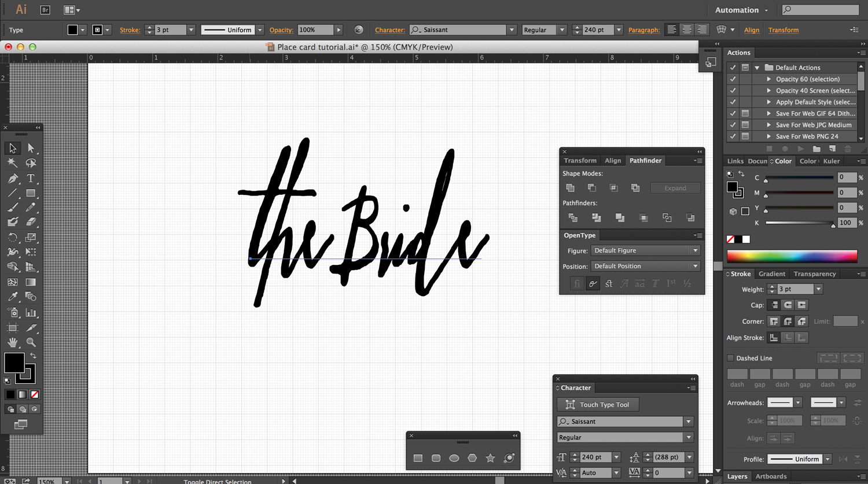Click the Transform link in the control bar
Screen dimensions: 868x484
tap(783, 30)
